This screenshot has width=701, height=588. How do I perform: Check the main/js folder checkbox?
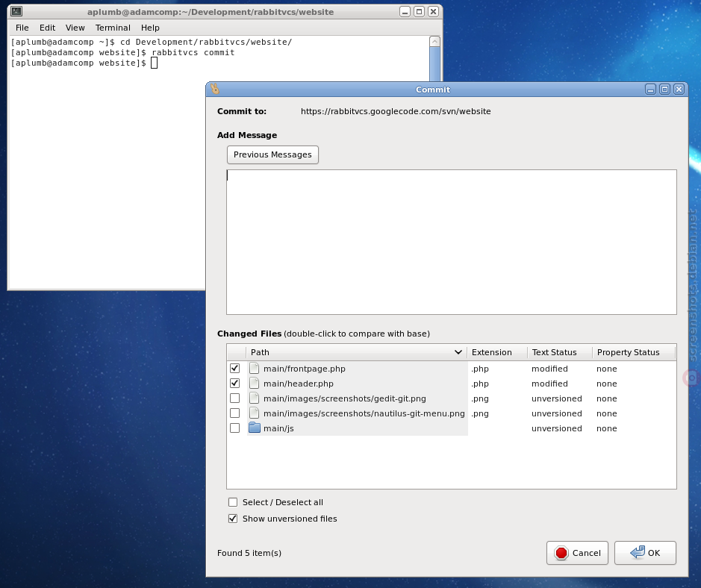point(234,428)
